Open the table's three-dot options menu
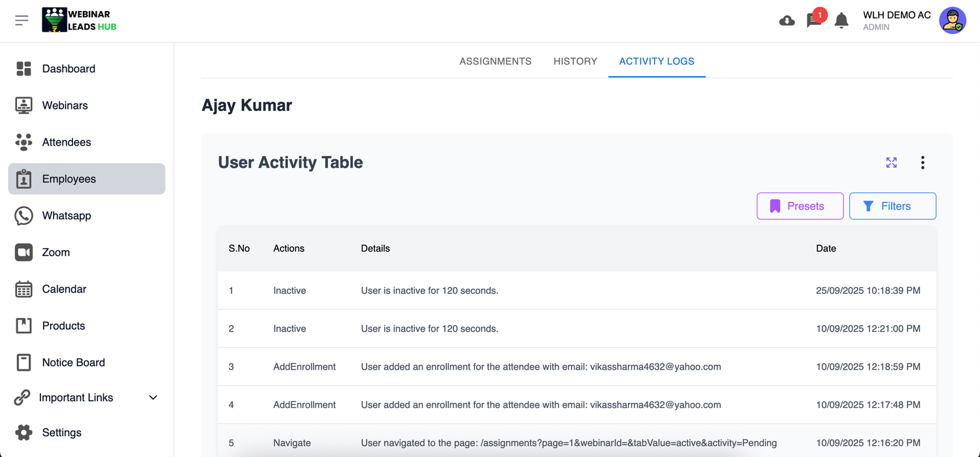Screen dimensions: 980x457 point(923,163)
